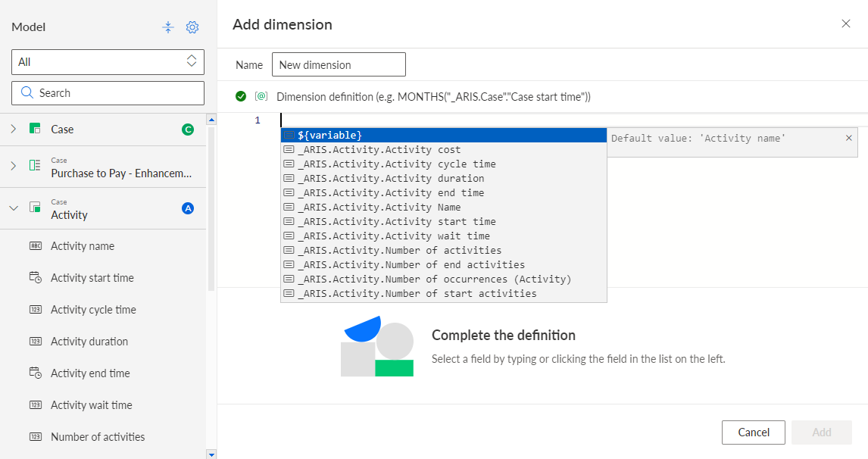
Task: Select Activity end time field in tree
Action: 103,373
